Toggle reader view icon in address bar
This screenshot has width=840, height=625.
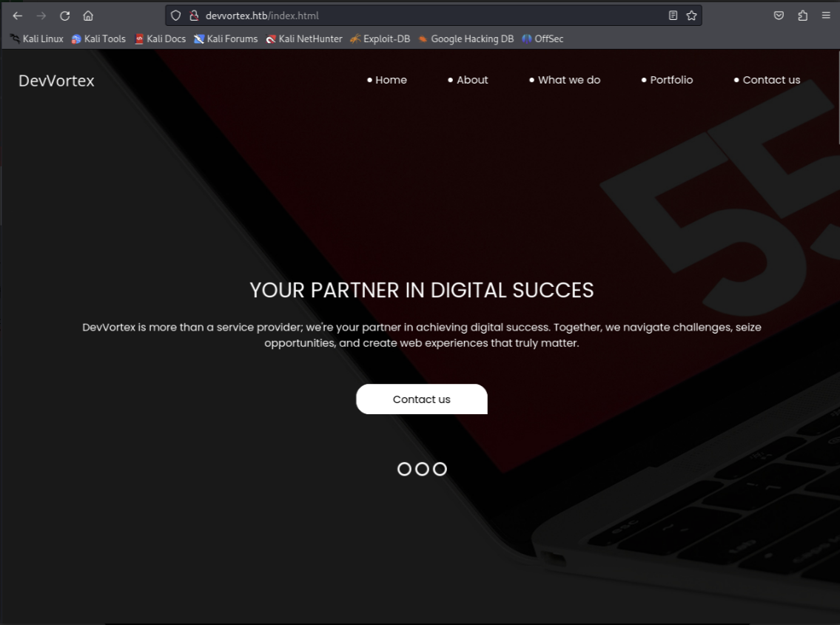673,16
